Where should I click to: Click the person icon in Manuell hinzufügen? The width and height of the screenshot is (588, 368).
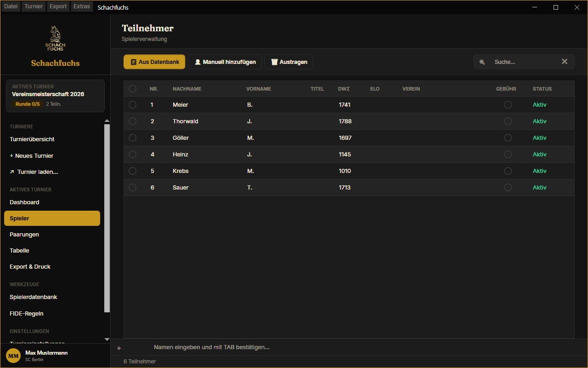coord(198,62)
